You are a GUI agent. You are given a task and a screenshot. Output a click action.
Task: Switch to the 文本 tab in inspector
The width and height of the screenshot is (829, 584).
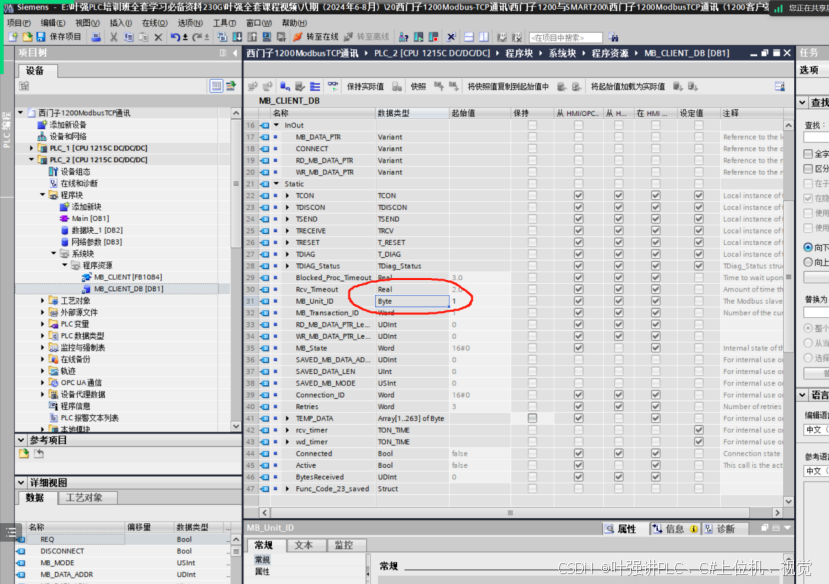[x=304, y=545]
